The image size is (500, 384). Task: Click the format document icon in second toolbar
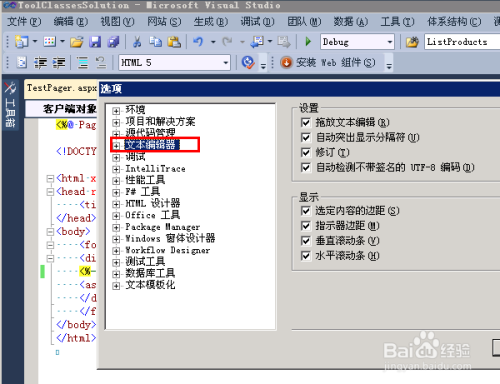pyautogui.click(x=22, y=63)
